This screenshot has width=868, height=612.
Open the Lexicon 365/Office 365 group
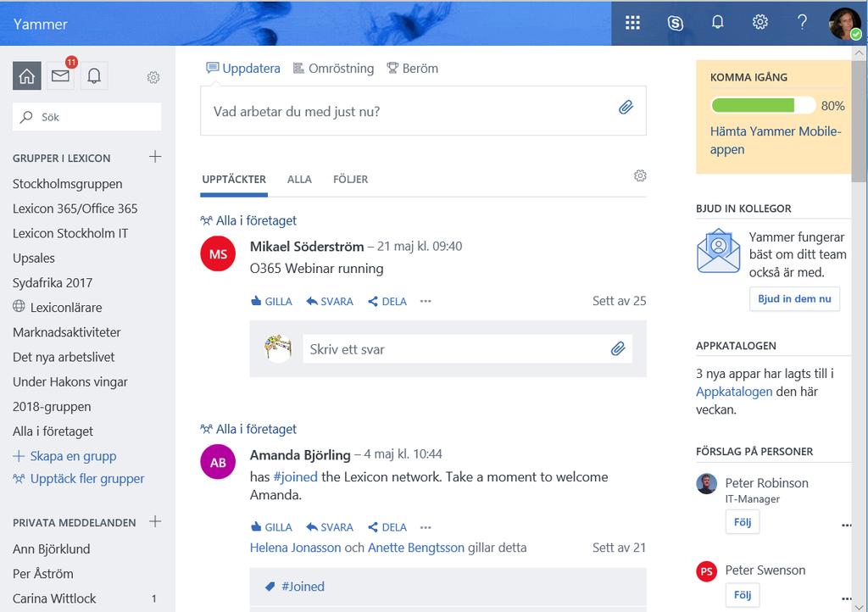point(75,209)
